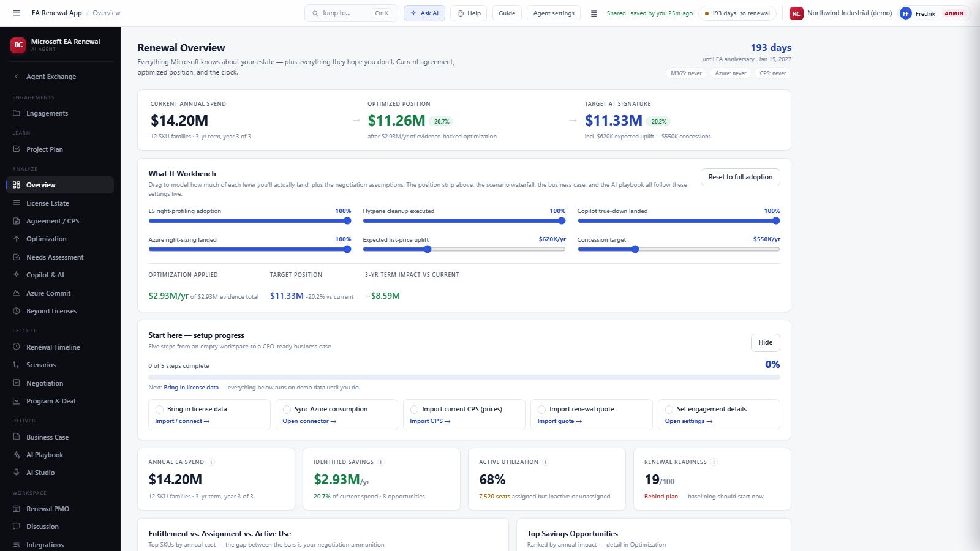This screenshot has height=551, width=980.
Task: Open the Business Case page
Action: coord(60,437)
